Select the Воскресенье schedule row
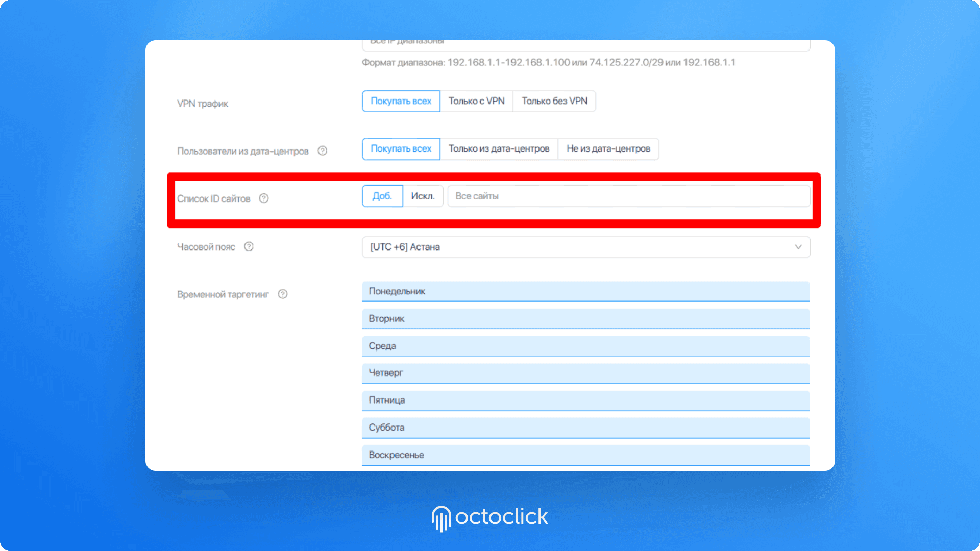This screenshot has height=551, width=980. click(x=586, y=455)
